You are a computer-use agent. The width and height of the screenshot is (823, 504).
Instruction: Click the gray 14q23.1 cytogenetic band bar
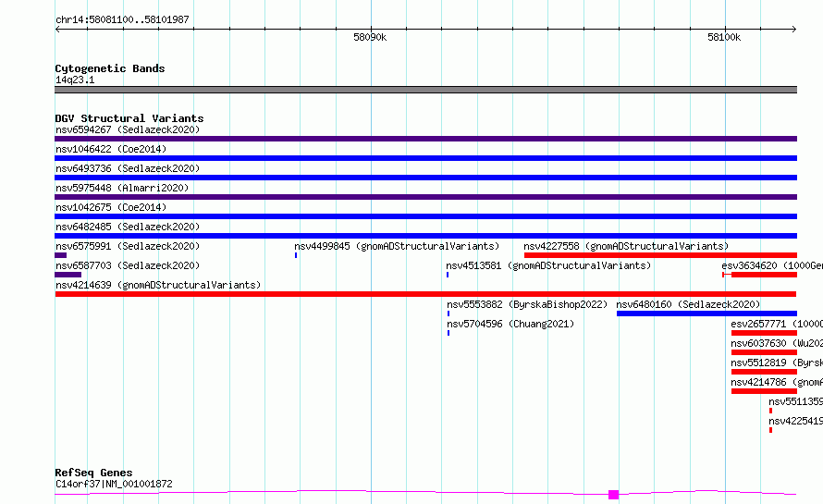pyautogui.click(x=425, y=90)
